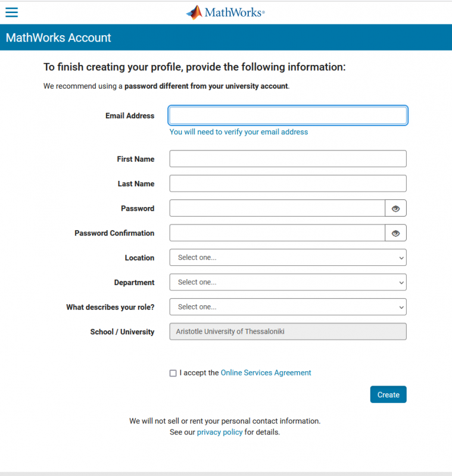The height and width of the screenshot is (476, 452).
Task: Open the hamburger navigation menu
Action: point(11,12)
